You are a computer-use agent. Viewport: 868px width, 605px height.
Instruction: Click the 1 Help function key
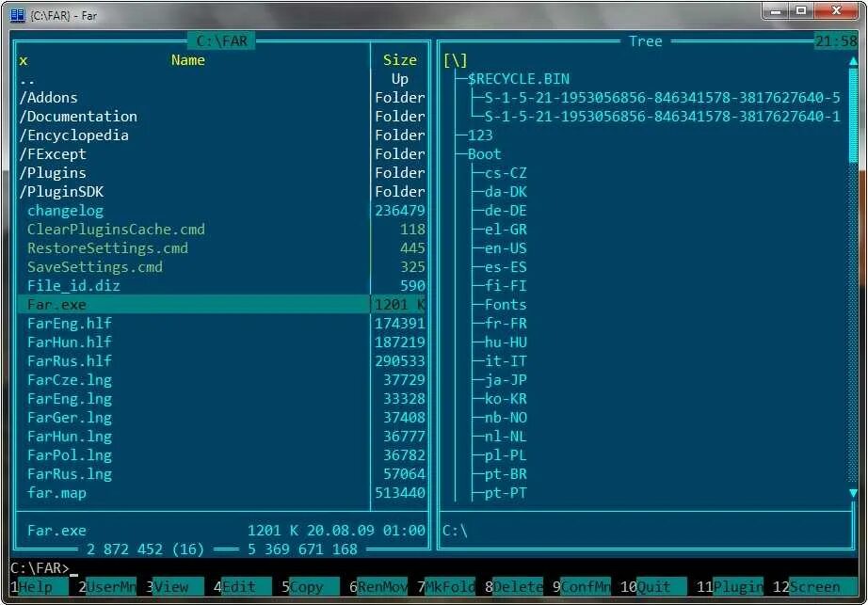click(x=38, y=587)
